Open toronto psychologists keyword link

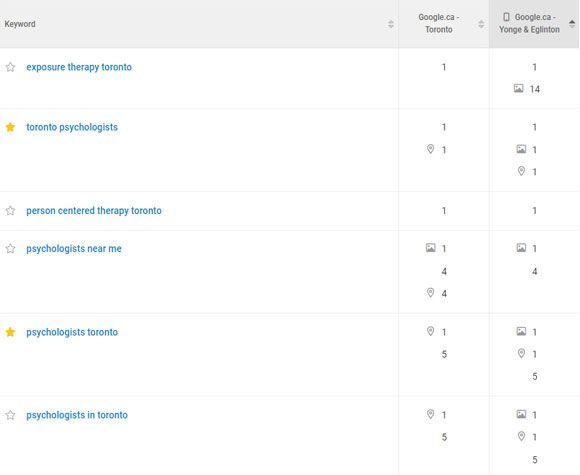(x=72, y=127)
